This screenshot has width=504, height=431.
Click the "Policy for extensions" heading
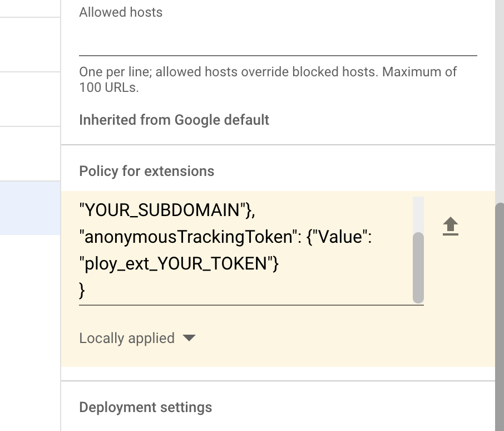tap(147, 171)
